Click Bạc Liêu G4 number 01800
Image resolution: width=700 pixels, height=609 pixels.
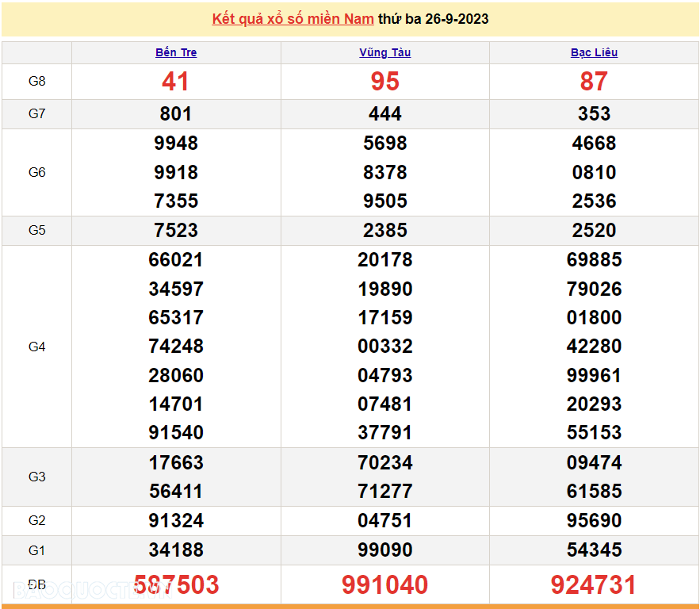[594, 318]
